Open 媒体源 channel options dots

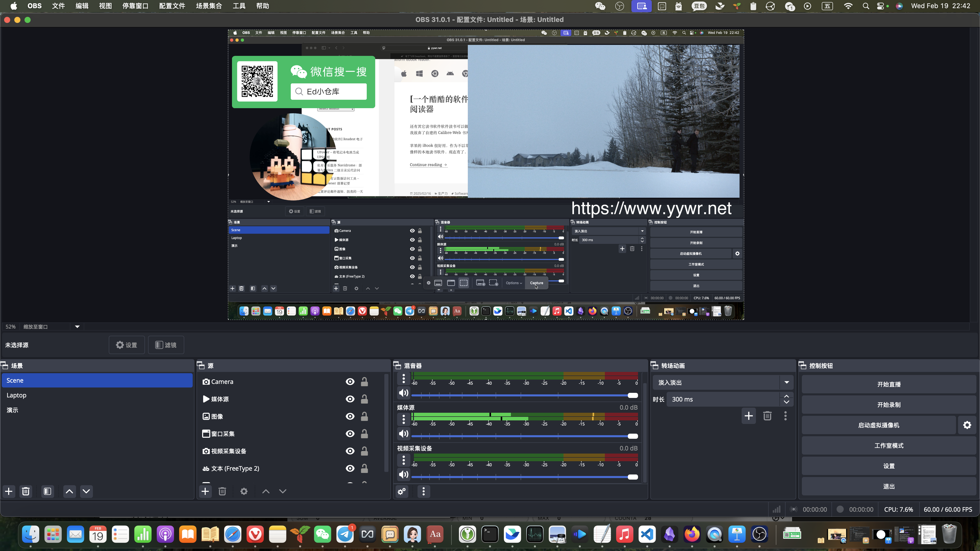(404, 419)
